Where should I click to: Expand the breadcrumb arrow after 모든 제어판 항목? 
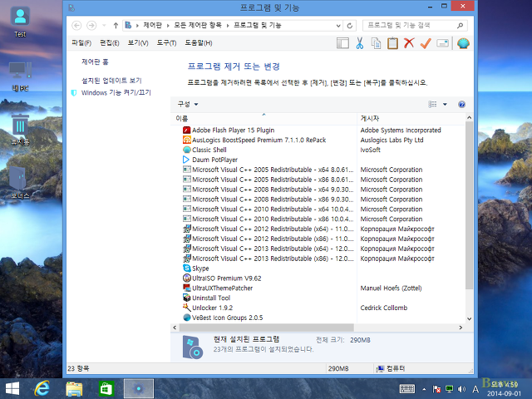(227, 26)
